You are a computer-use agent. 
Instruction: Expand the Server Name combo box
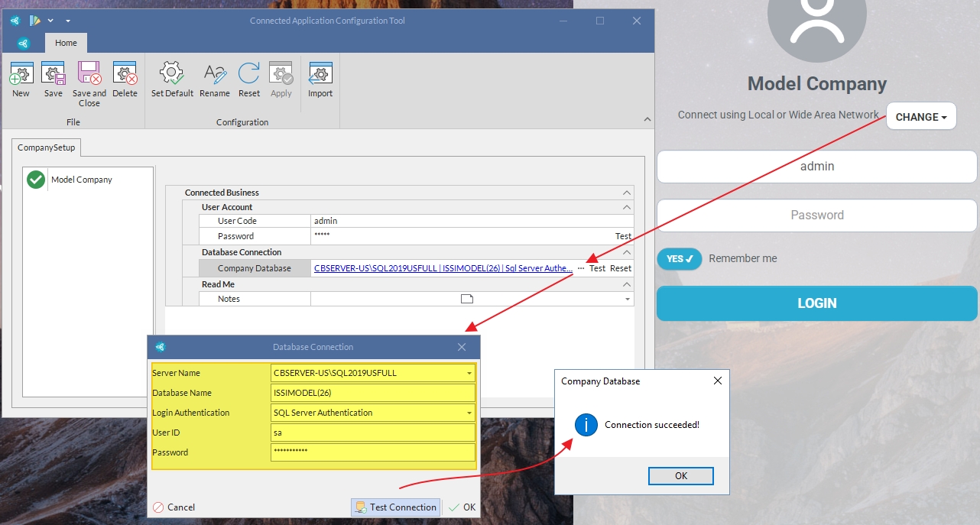pos(469,374)
